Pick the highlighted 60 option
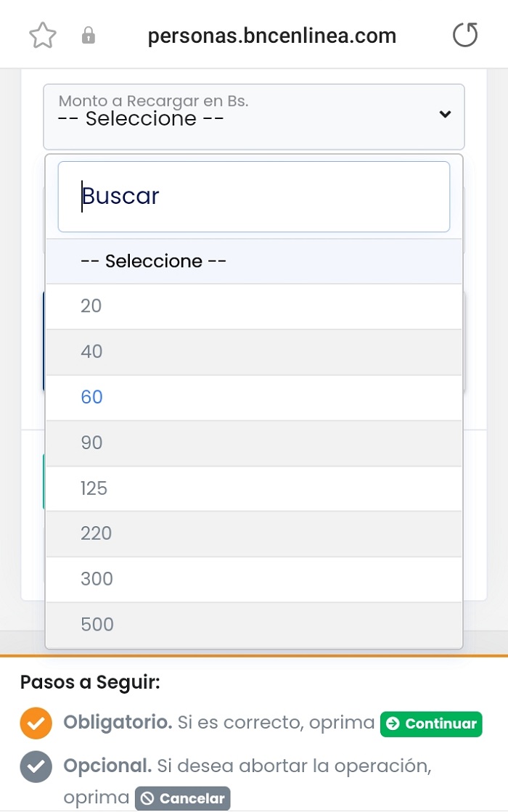This screenshot has height=812, width=508. pos(254,398)
